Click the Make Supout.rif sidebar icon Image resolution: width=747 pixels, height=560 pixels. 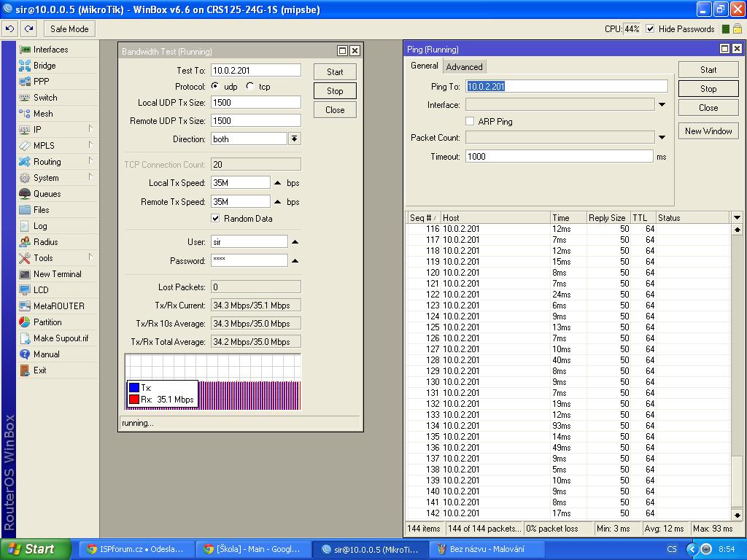(25, 338)
